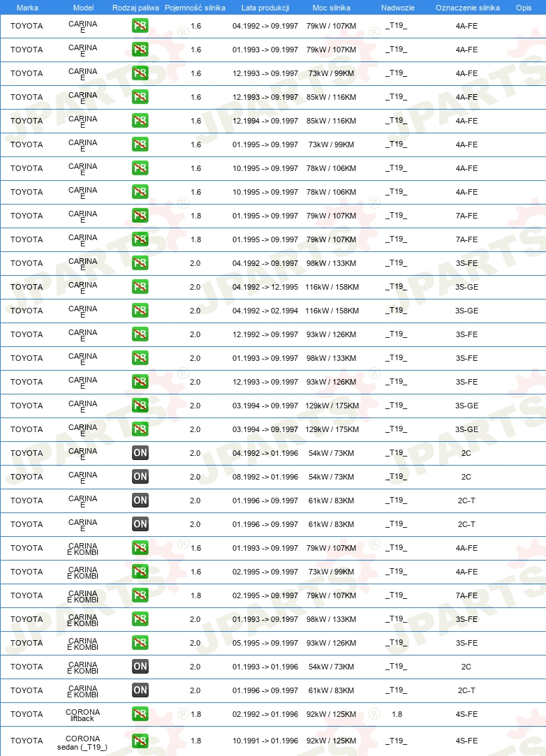Viewport: 546px width, 756px height.
Task: Click the Opis column header
Action: 524,8
